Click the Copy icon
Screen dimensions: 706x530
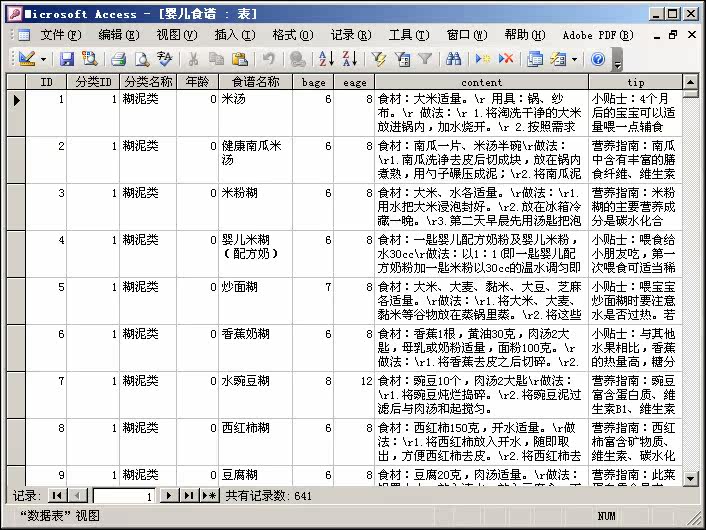coord(217,59)
